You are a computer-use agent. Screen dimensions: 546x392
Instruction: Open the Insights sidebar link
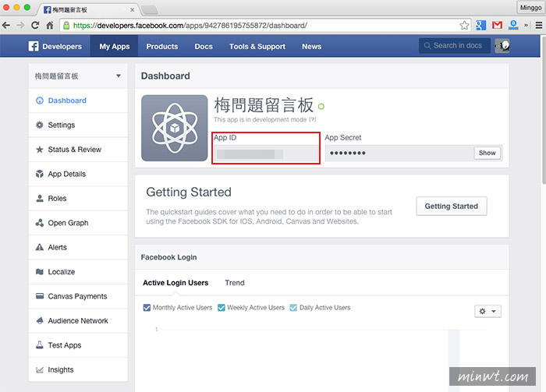(78, 369)
